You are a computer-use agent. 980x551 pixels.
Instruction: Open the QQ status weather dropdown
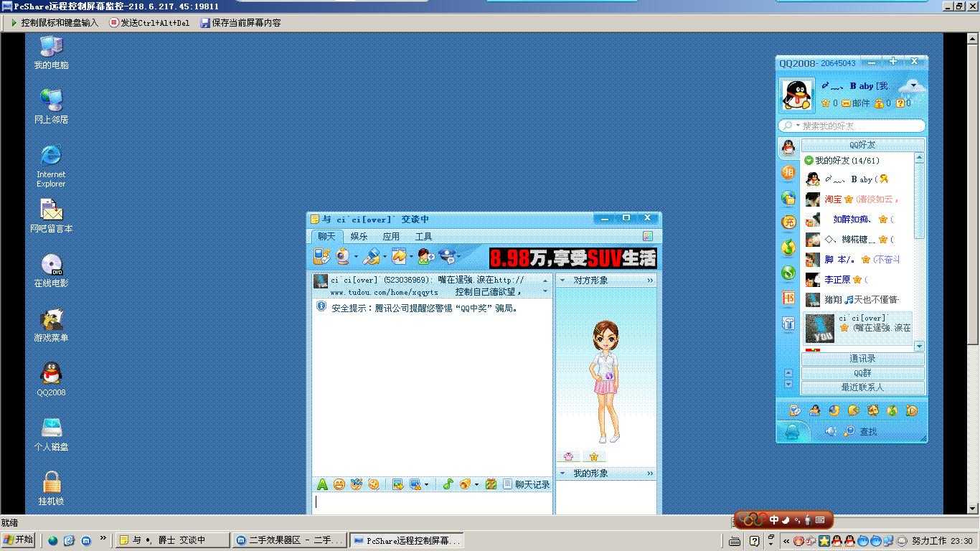(913, 86)
